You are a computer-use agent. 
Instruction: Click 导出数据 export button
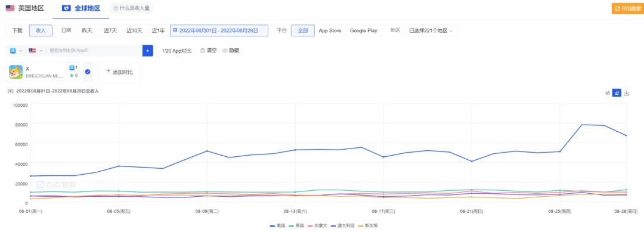click(x=627, y=8)
